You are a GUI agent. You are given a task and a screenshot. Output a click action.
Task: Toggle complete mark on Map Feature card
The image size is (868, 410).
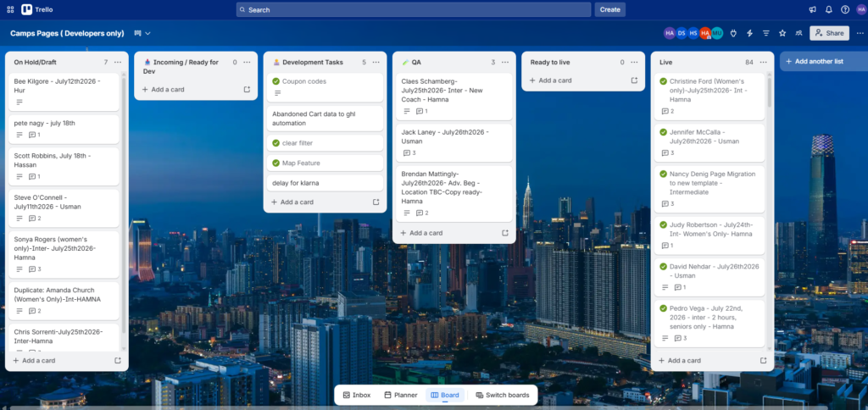click(x=275, y=163)
